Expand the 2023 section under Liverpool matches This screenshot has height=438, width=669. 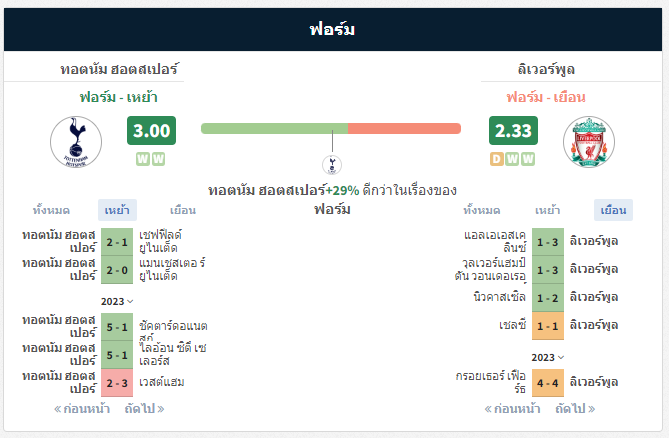point(547,357)
